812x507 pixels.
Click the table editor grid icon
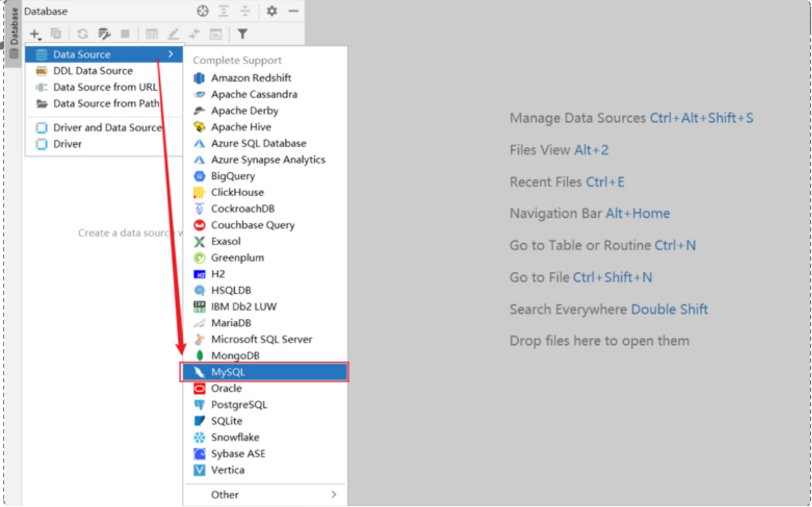[152, 34]
